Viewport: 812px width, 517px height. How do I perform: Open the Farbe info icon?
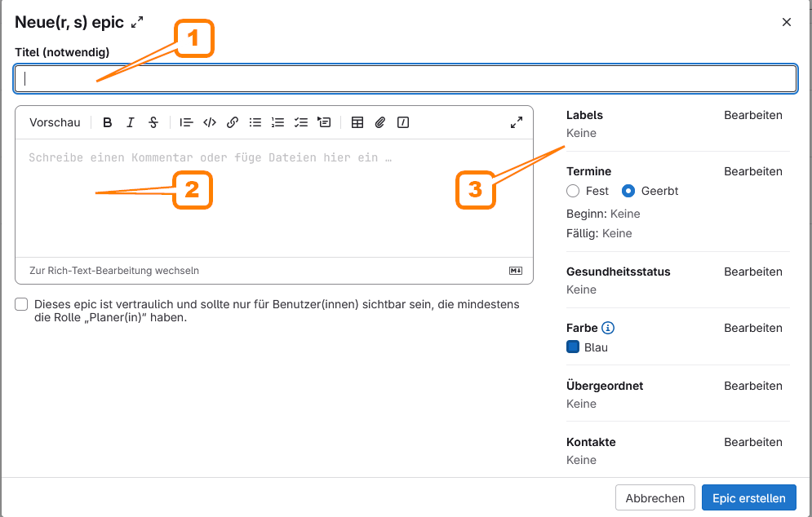608,328
